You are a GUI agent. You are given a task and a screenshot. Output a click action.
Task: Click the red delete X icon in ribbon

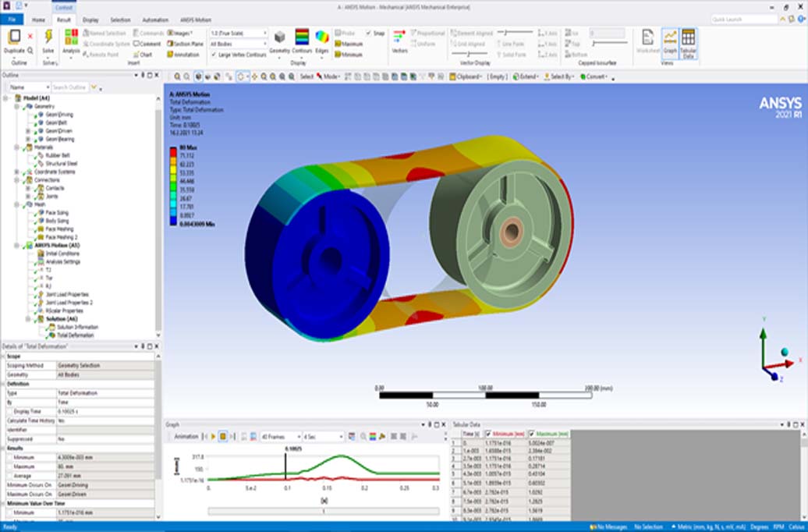(30, 36)
